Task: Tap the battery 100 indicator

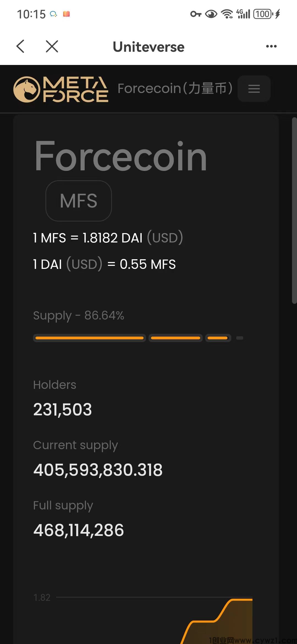Action: (263, 14)
